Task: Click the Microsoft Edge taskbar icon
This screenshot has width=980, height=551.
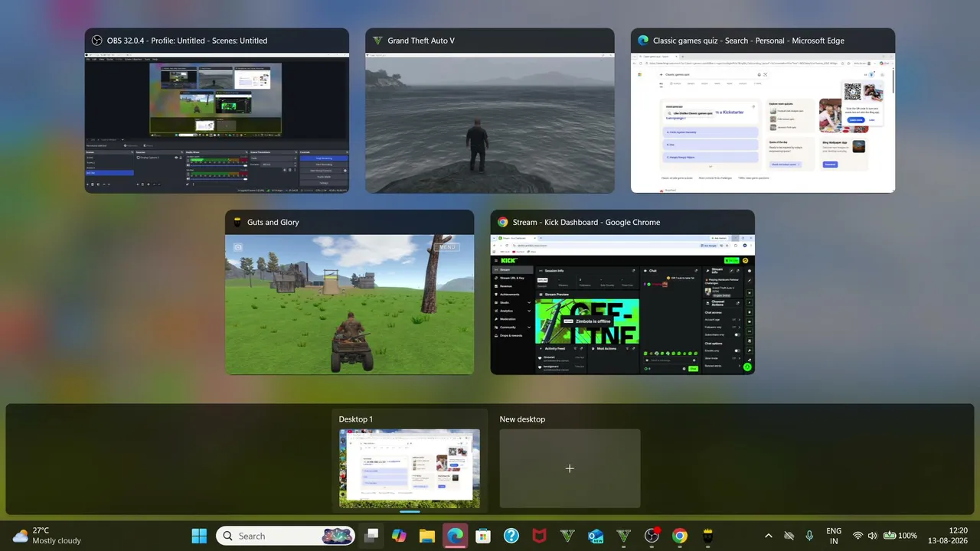Action: [455, 536]
